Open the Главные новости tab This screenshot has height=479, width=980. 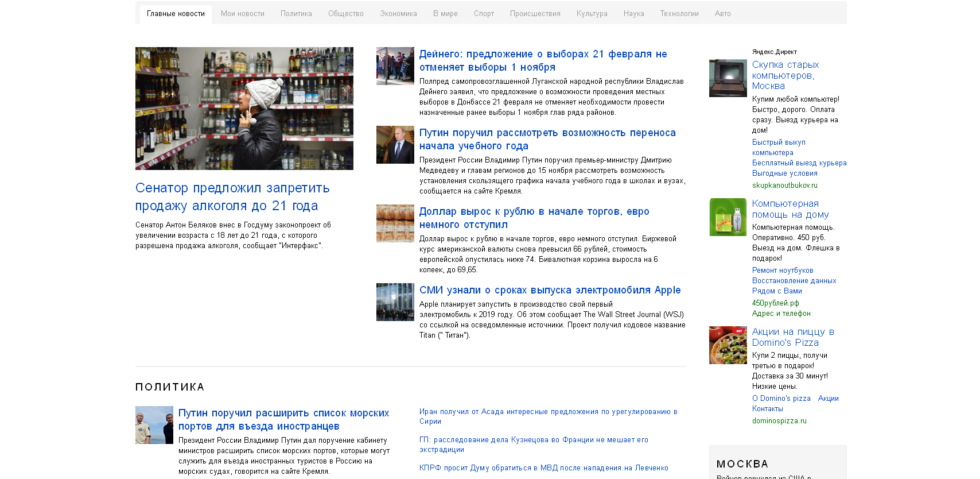[x=176, y=14]
